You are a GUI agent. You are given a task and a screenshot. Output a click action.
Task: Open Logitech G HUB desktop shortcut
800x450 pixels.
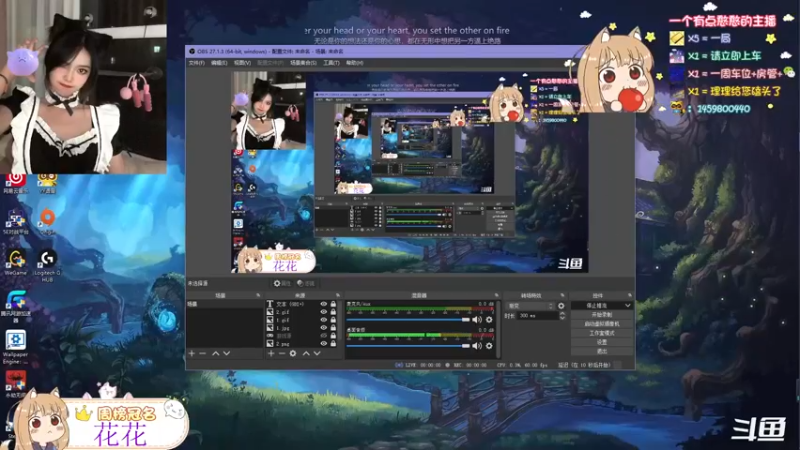point(47,265)
